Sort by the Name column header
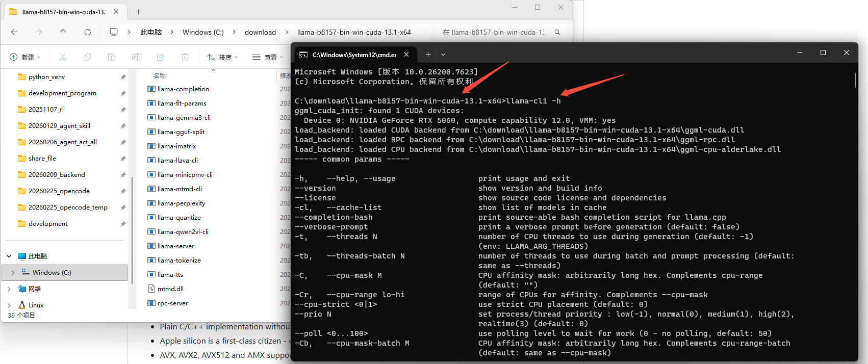868x364 pixels. click(160, 75)
